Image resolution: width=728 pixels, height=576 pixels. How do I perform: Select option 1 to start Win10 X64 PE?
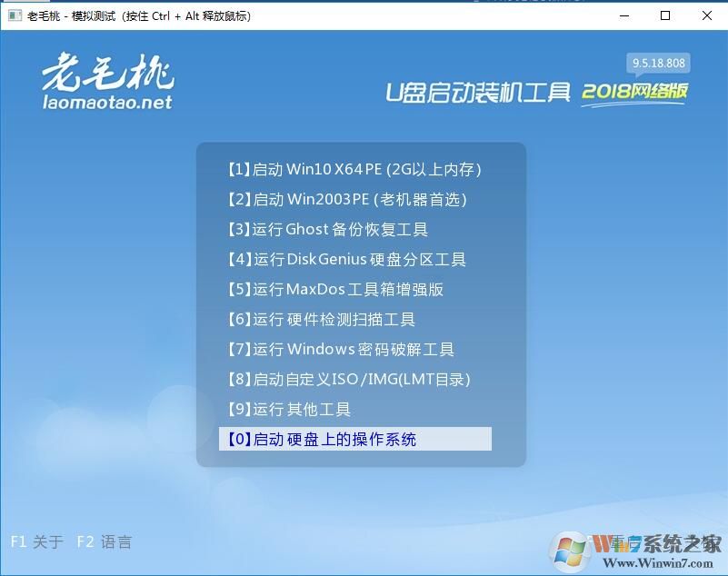coord(354,169)
